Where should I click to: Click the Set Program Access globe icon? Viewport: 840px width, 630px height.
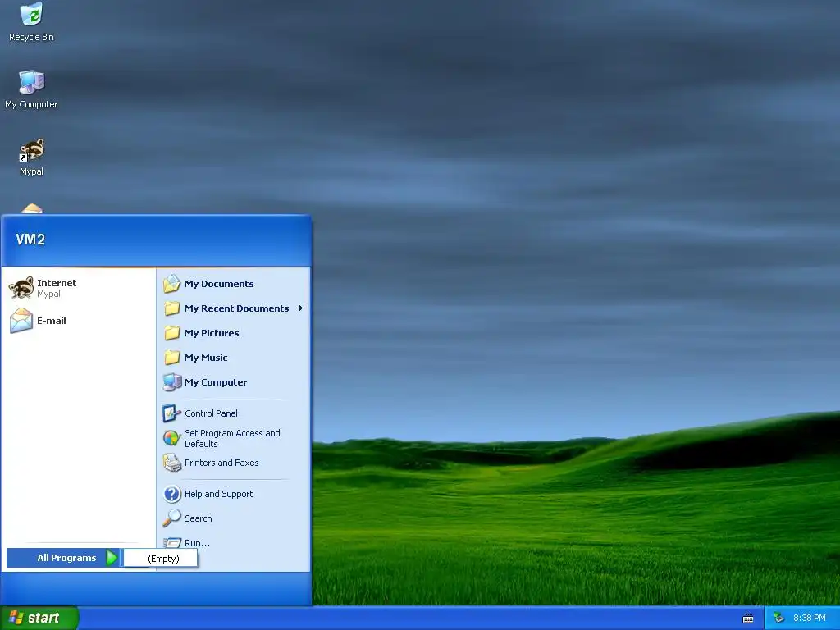171,438
